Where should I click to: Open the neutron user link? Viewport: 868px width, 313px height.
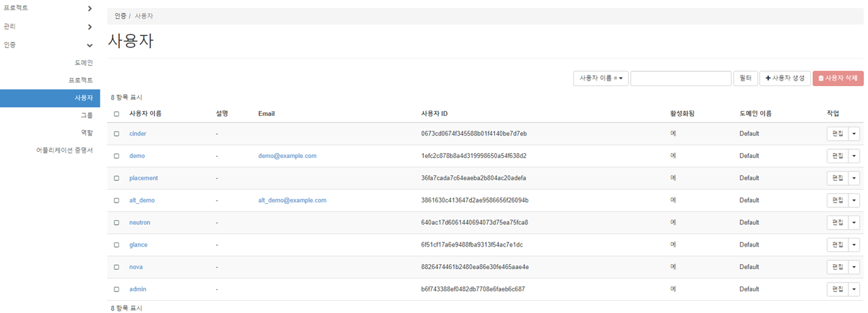click(x=140, y=222)
